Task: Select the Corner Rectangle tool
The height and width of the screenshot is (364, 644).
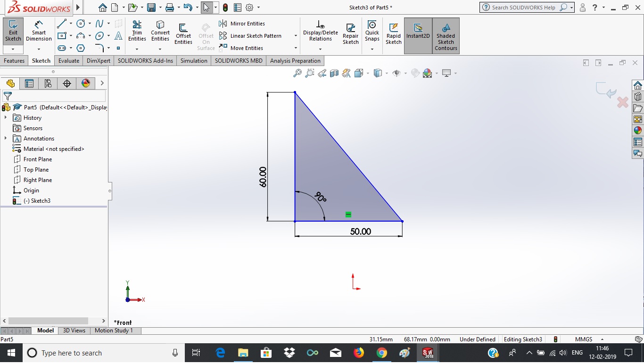Action: pyautogui.click(x=61, y=36)
